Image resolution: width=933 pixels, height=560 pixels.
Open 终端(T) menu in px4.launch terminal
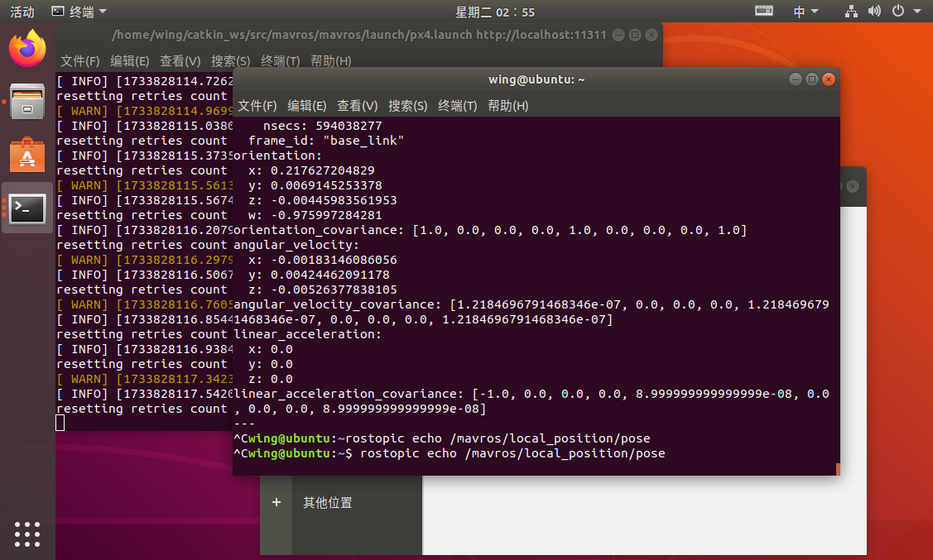coord(281,60)
